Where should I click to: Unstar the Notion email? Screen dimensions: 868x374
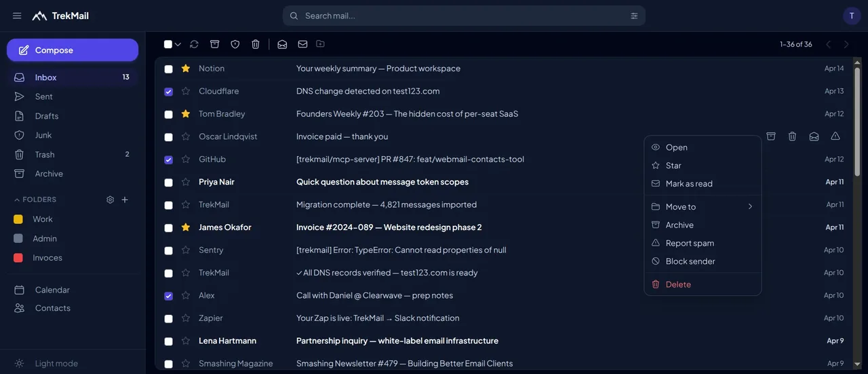(x=186, y=69)
